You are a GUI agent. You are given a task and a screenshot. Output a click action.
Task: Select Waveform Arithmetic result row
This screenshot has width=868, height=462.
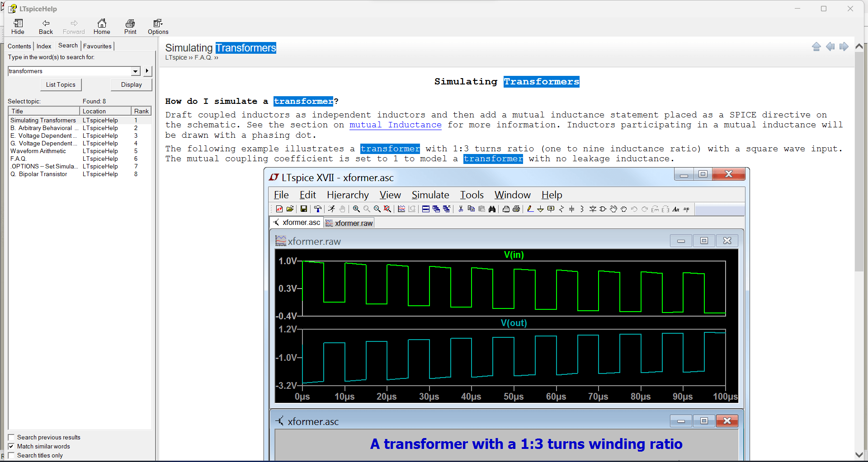(x=80, y=151)
